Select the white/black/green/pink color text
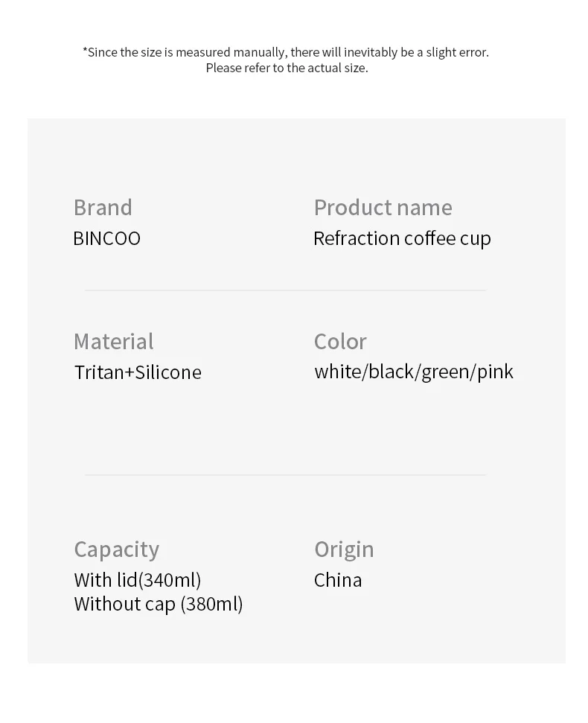Screen dimensions: 588x723 pos(414,372)
